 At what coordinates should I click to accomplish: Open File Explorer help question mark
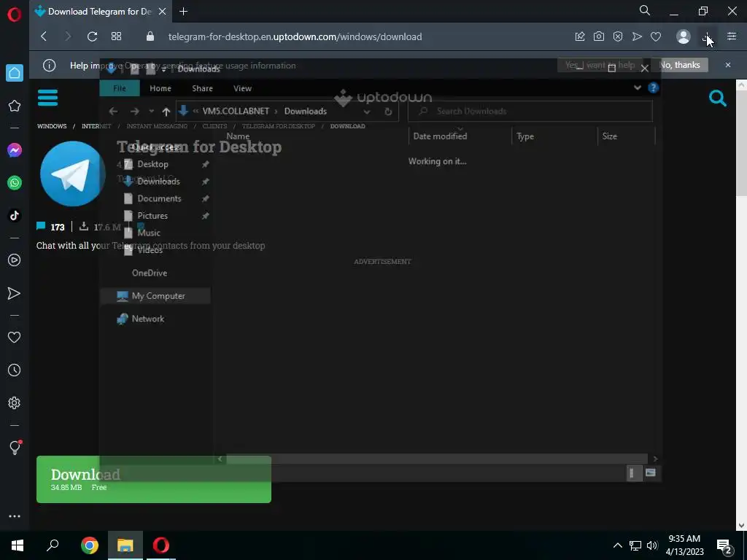click(653, 87)
